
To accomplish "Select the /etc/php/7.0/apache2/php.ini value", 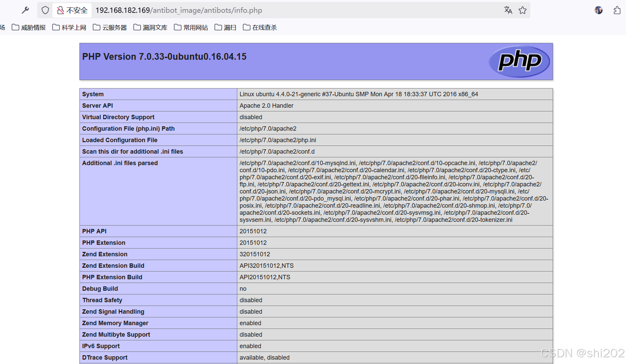I will (x=278, y=140).
